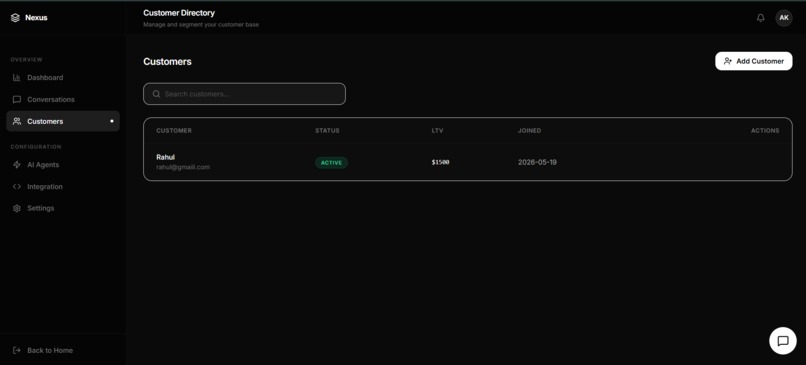Click the Customers people icon in sidebar
Viewport: 806px width, 365px height.
click(x=17, y=121)
